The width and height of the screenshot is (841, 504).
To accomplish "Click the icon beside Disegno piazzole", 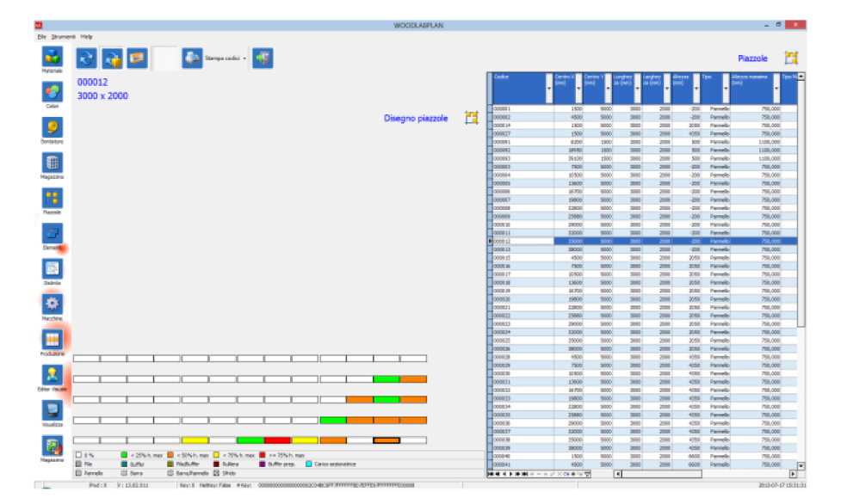I will (x=472, y=118).
